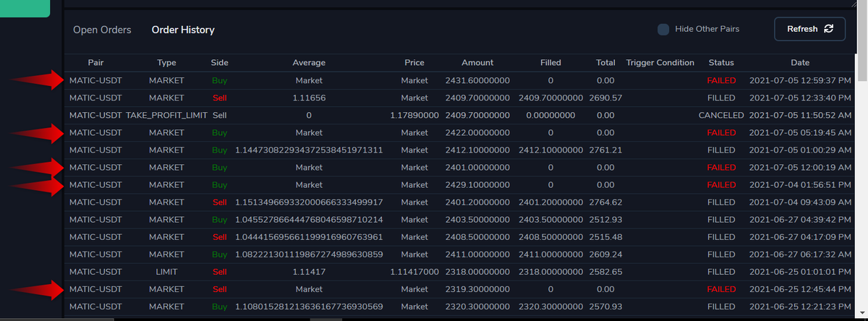Image resolution: width=868 pixels, height=321 pixels.
Task: Click the green button at top left
Action: click(25, 8)
